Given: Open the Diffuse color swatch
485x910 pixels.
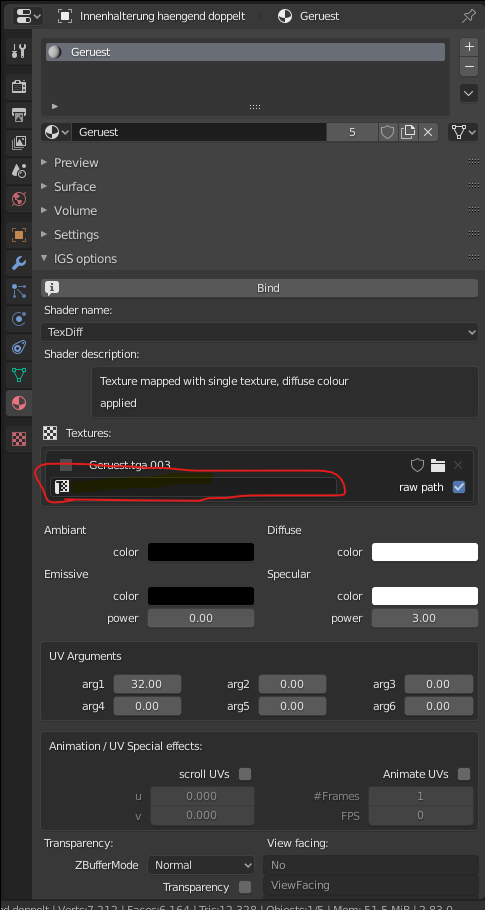Looking at the screenshot, I should (425, 552).
